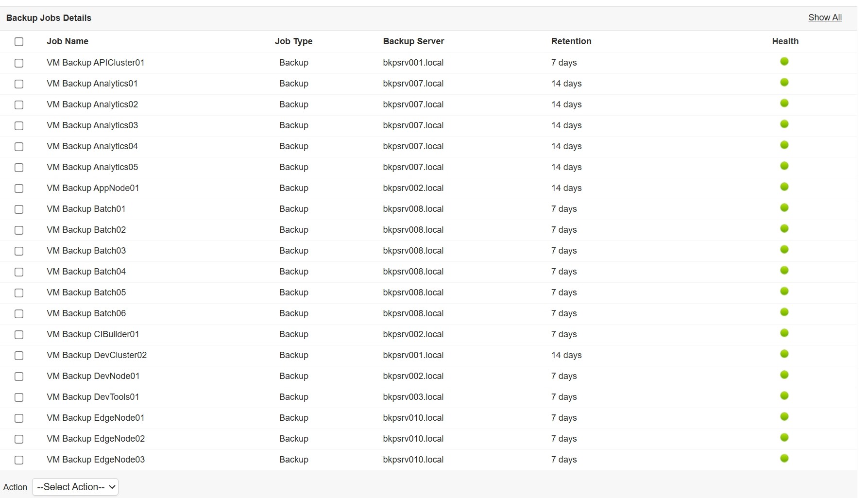Image resolution: width=868 pixels, height=498 pixels.
Task: Select the health icon for VM Backup EdgeNode01
Action: [784, 416]
